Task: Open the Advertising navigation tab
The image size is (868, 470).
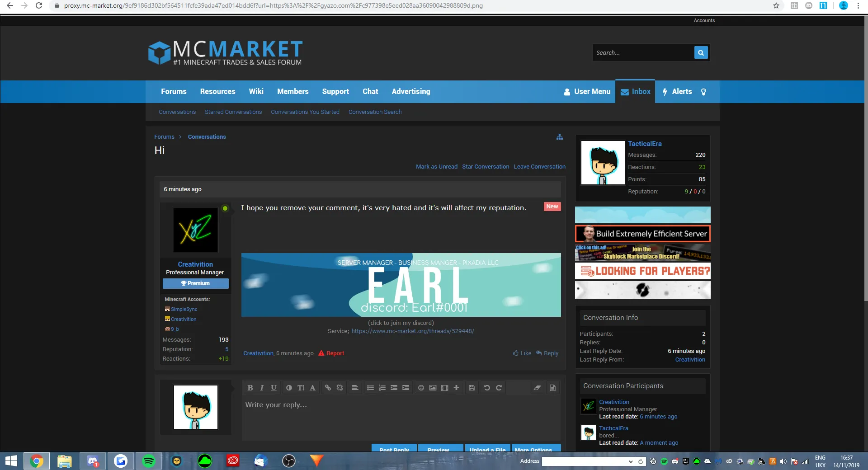Action: 411,91
